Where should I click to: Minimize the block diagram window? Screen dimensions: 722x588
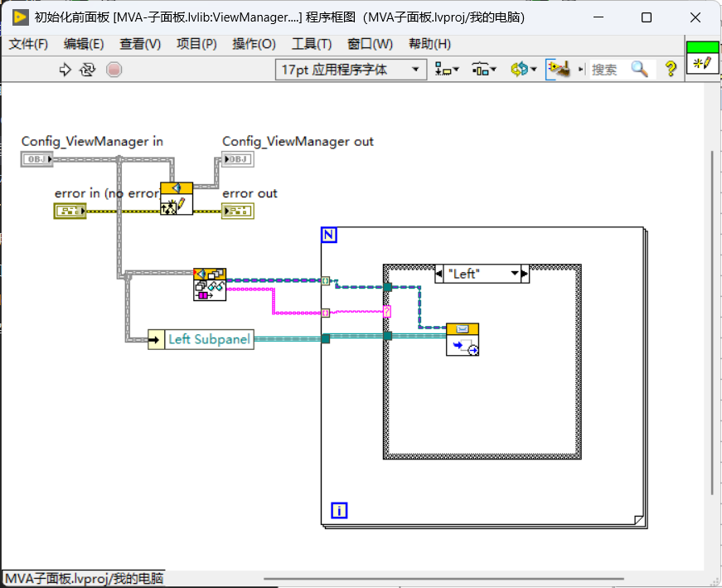pyautogui.click(x=598, y=17)
